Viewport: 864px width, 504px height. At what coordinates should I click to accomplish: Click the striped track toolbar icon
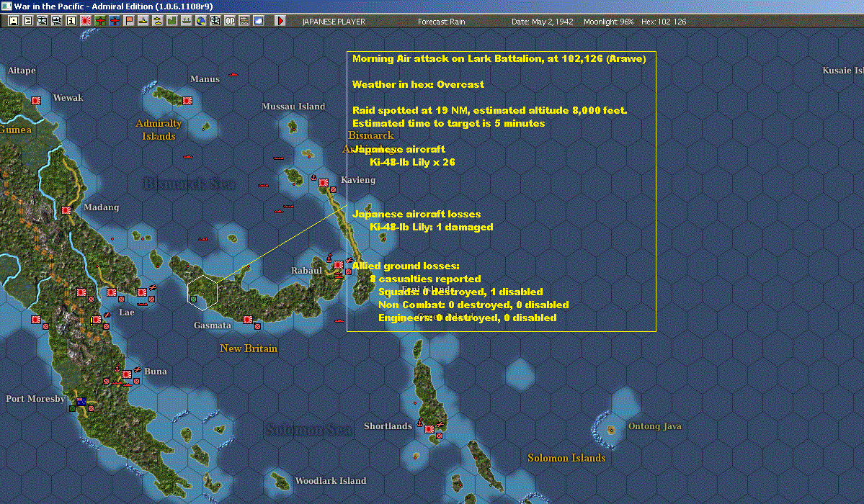pyautogui.click(x=244, y=21)
